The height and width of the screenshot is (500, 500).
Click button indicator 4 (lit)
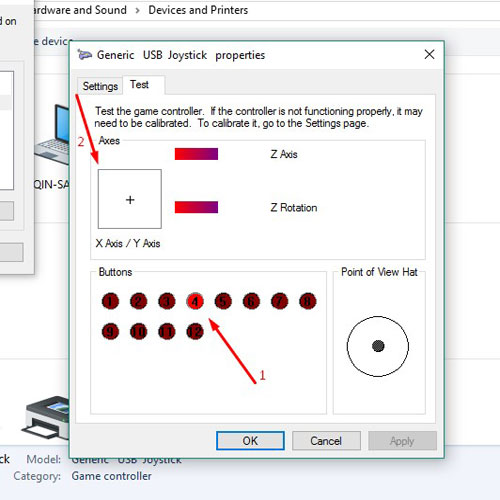coord(195,301)
